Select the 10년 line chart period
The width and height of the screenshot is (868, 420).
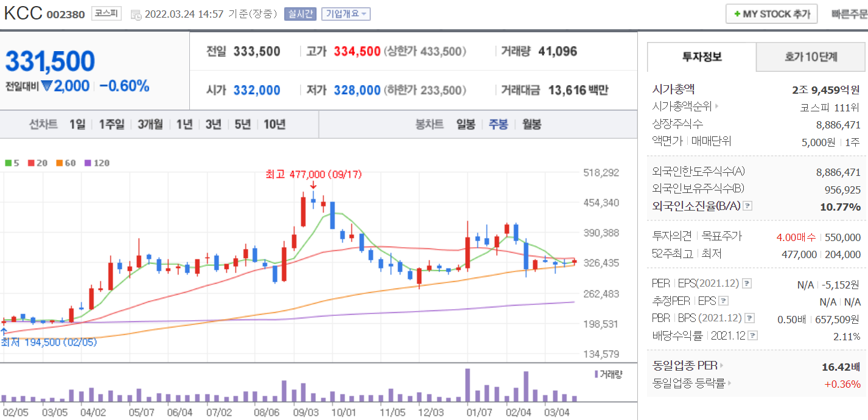coord(275,125)
